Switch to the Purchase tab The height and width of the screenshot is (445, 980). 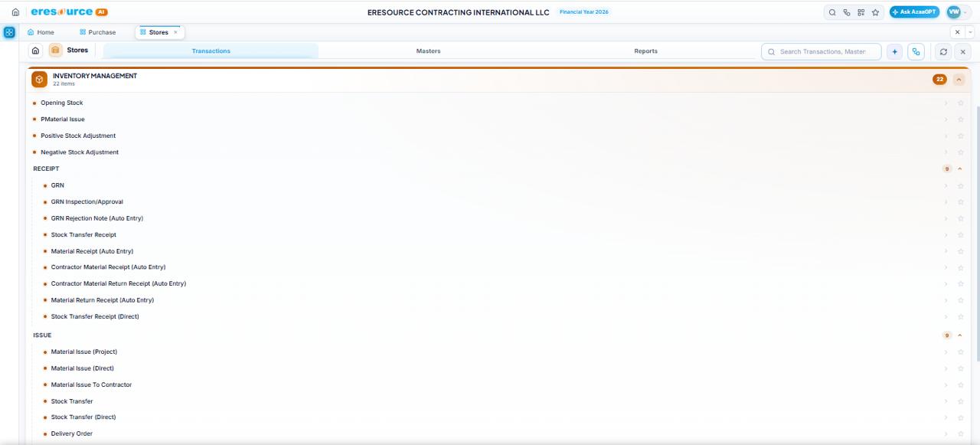(97, 32)
